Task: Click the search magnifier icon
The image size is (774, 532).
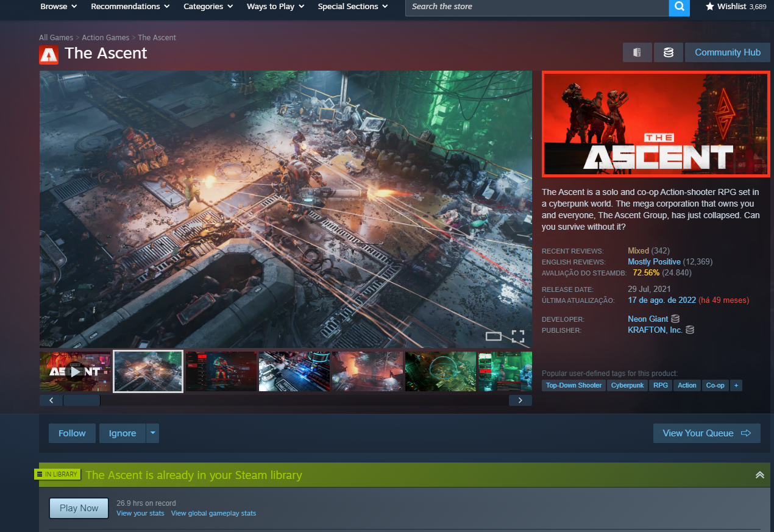Action: pos(679,7)
